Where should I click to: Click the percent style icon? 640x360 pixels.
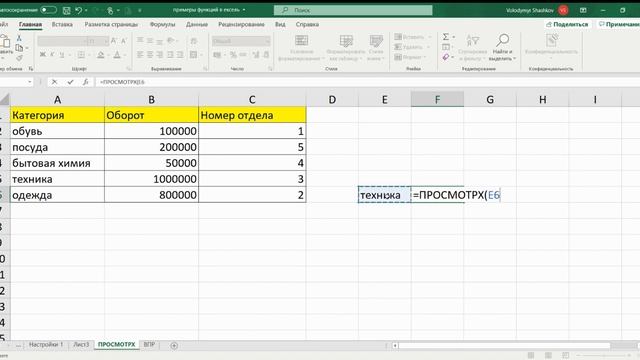click(x=233, y=55)
